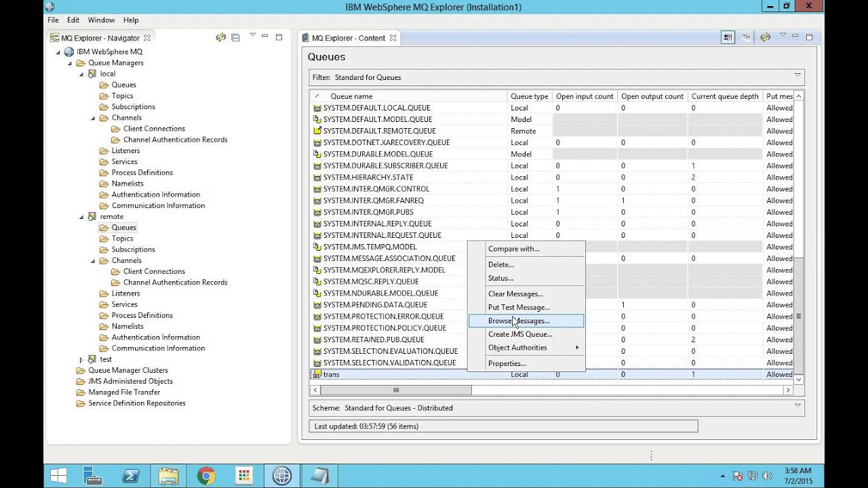Select the SYSTEM.HIERARCHY.STATE queue name

(x=368, y=178)
